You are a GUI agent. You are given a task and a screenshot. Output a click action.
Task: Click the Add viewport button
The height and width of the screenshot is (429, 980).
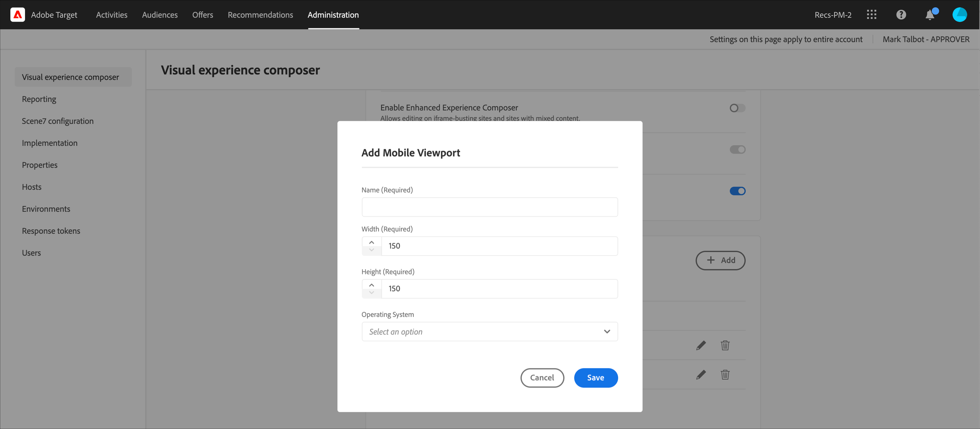pos(720,261)
